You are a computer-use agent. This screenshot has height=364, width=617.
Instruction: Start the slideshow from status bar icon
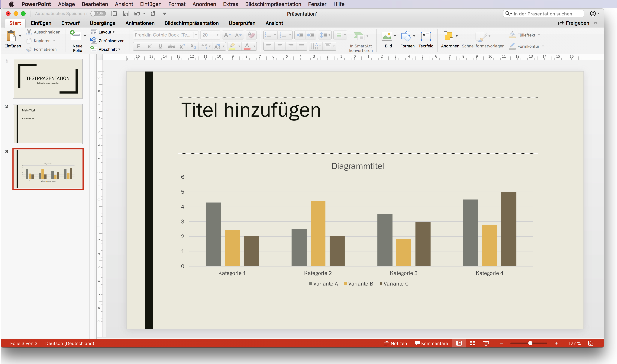click(486, 343)
